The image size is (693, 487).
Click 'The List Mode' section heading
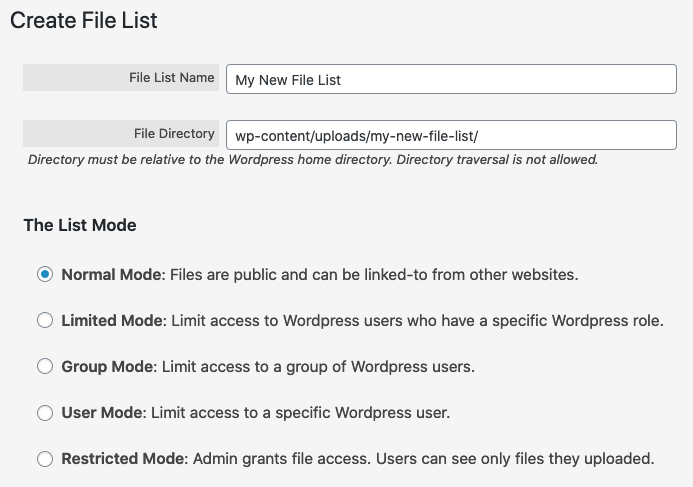pyautogui.click(x=80, y=225)
